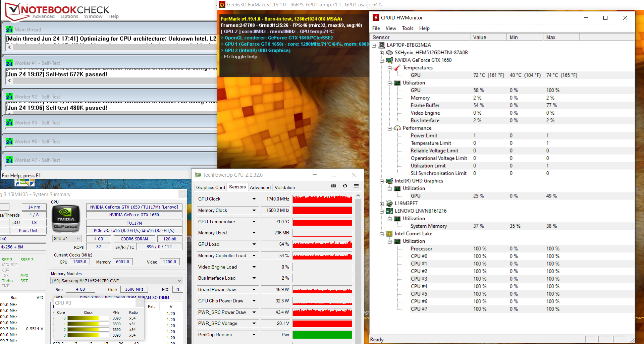Open the HWMonitor Tools menu

(408, 28)
